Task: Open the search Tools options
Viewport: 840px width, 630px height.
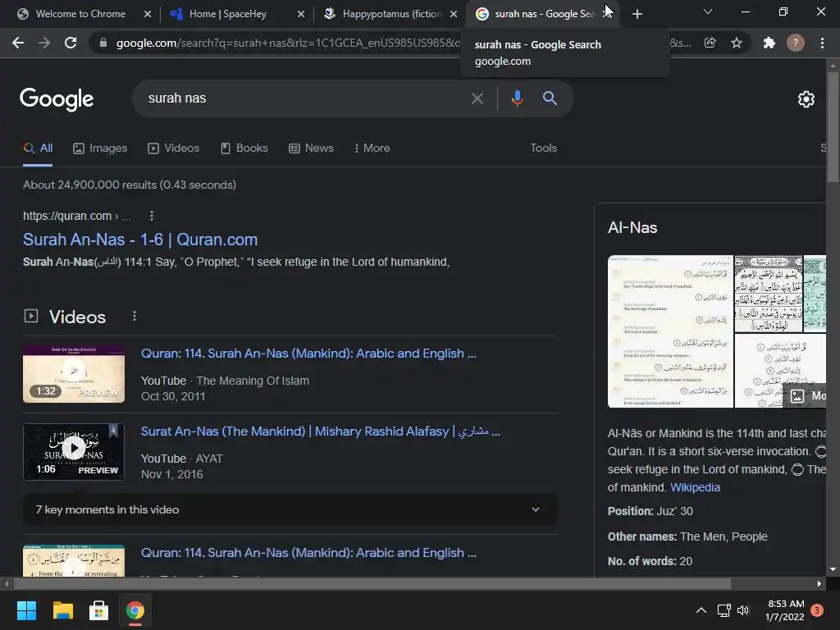Action: click(543, 148)
